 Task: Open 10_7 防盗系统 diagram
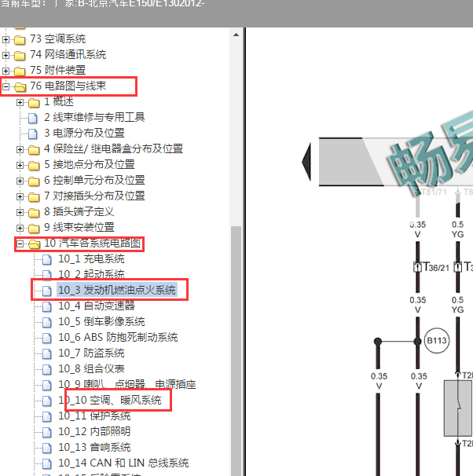(91, 353)
